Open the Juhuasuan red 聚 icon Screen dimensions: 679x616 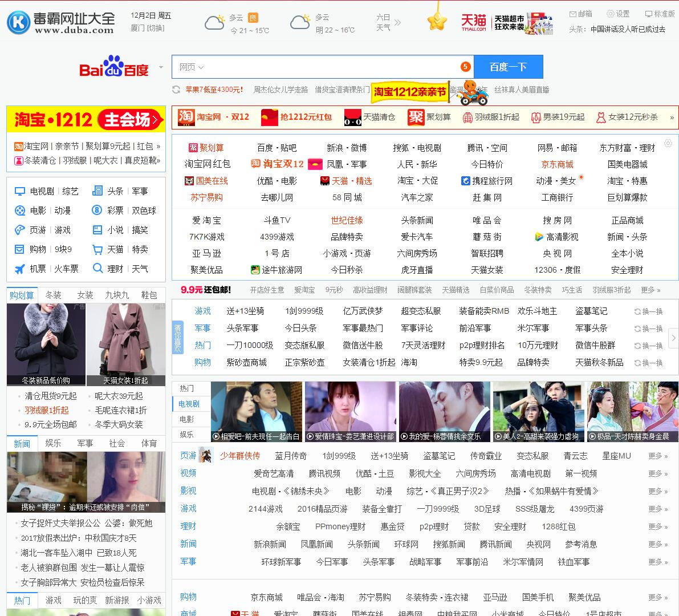coord(416,117)
